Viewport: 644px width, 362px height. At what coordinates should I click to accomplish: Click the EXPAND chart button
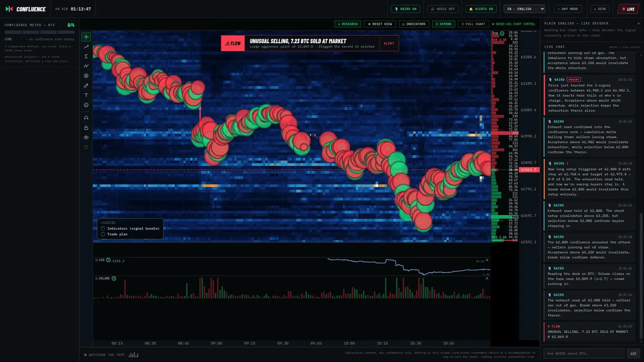pos(444,24)
